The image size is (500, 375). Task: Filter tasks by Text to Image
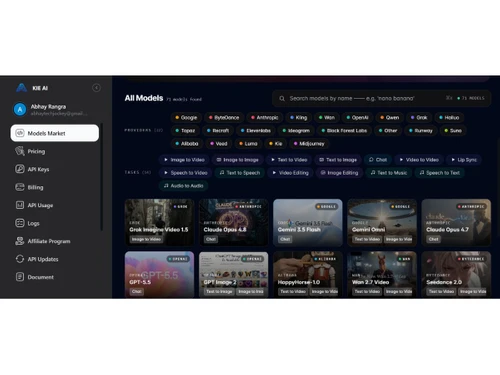[338, 160]
